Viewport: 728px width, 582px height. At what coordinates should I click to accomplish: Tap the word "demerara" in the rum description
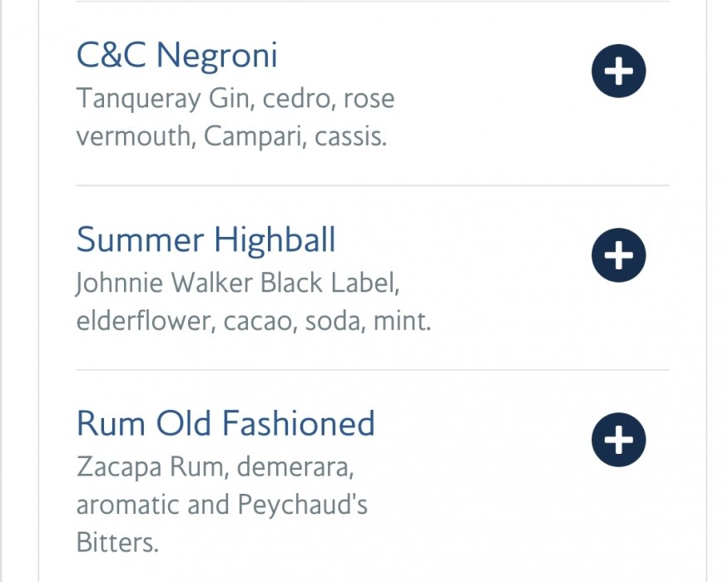pyautogui.click(x=295, y=467)
